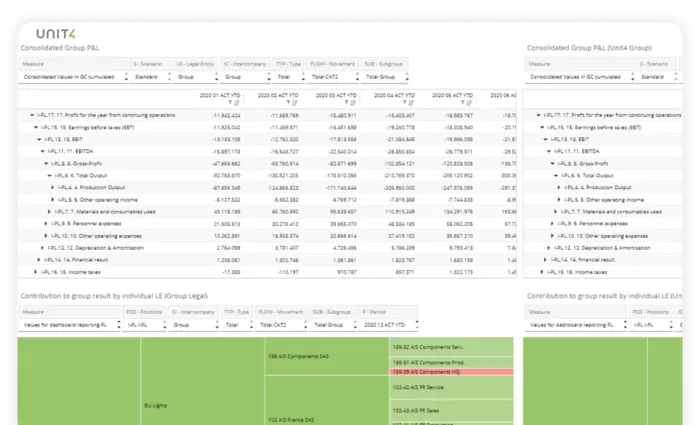
Task: Open TYP - Type dropdown in P&L panel
Action: (x=289, y=77)
